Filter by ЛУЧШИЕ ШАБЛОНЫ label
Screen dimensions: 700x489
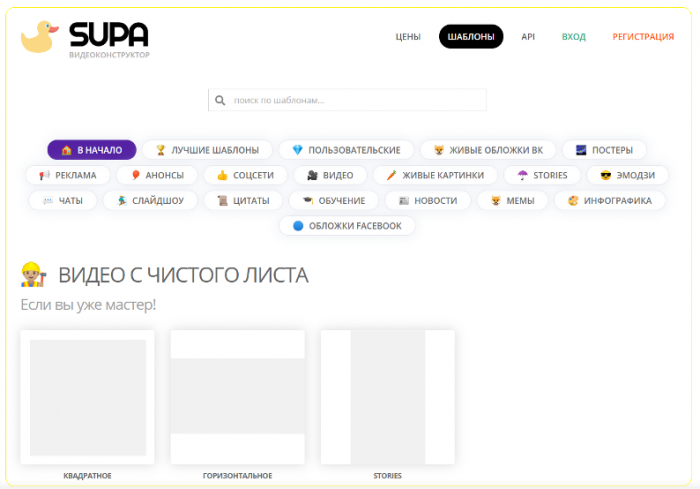215,150
